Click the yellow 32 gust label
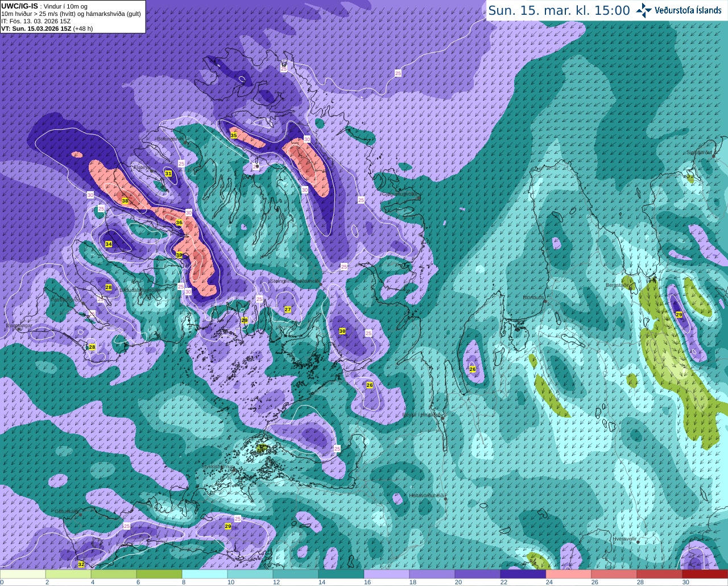Viewport: 728px width, 586px height. (81, 564)
